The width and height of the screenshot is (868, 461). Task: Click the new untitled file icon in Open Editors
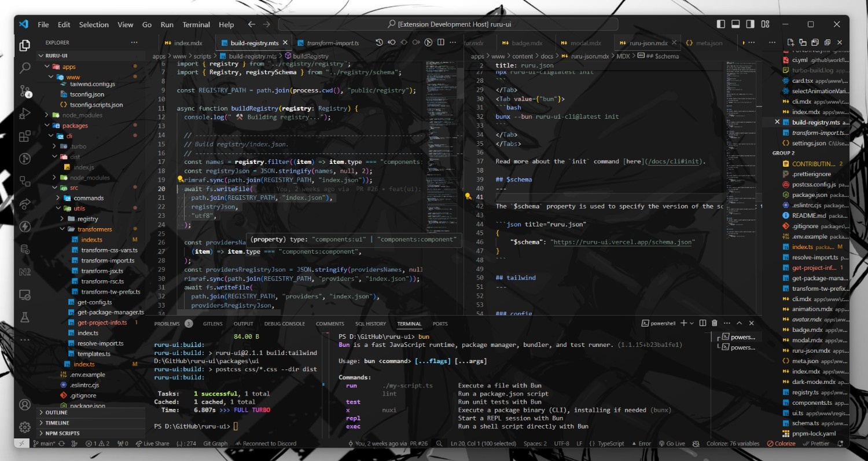(790, 42)
